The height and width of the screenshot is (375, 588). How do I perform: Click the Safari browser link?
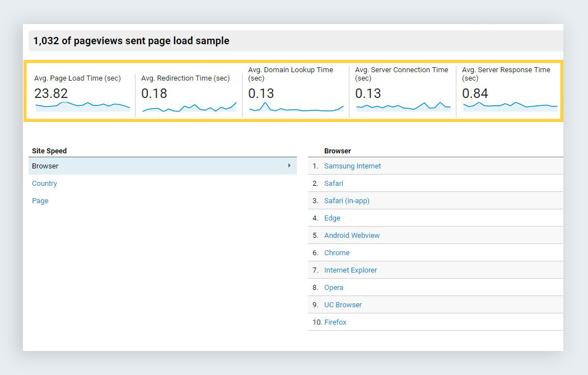point(334,183)
